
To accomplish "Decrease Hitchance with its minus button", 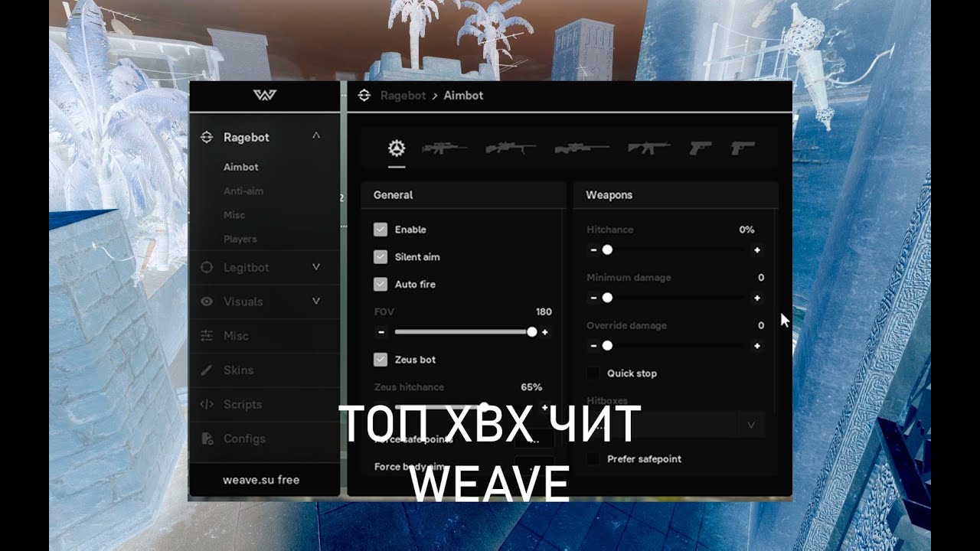I will (593, 250).
